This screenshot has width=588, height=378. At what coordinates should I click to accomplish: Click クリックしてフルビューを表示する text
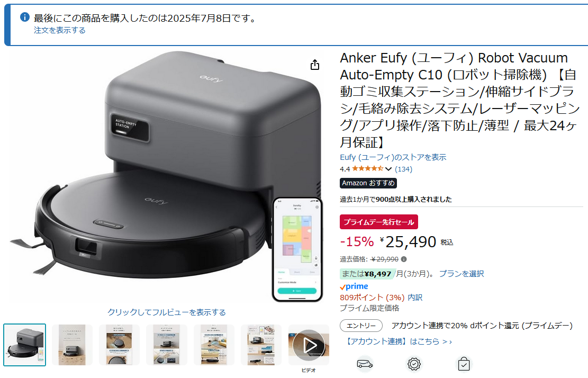click(x=167, y=312)
